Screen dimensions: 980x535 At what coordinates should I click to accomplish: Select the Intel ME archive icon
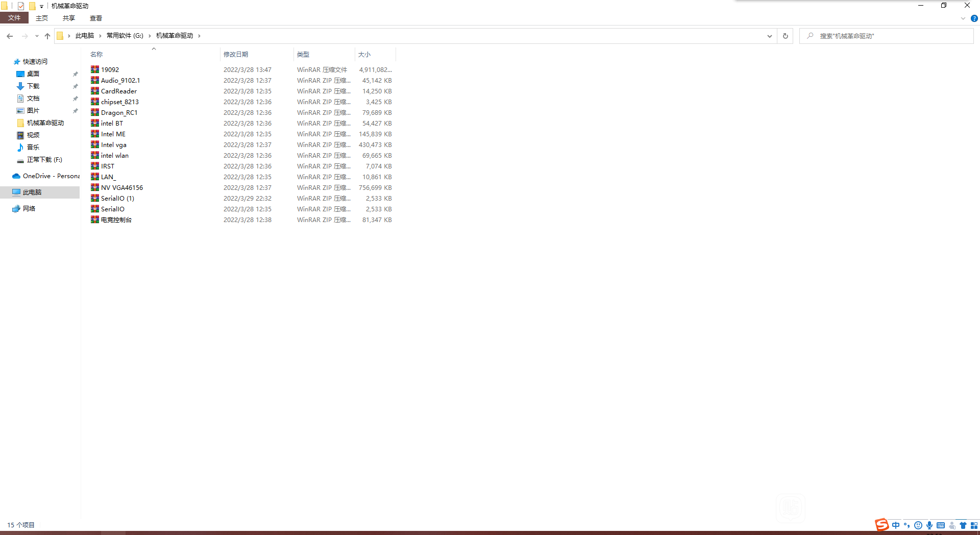[95, 134]
